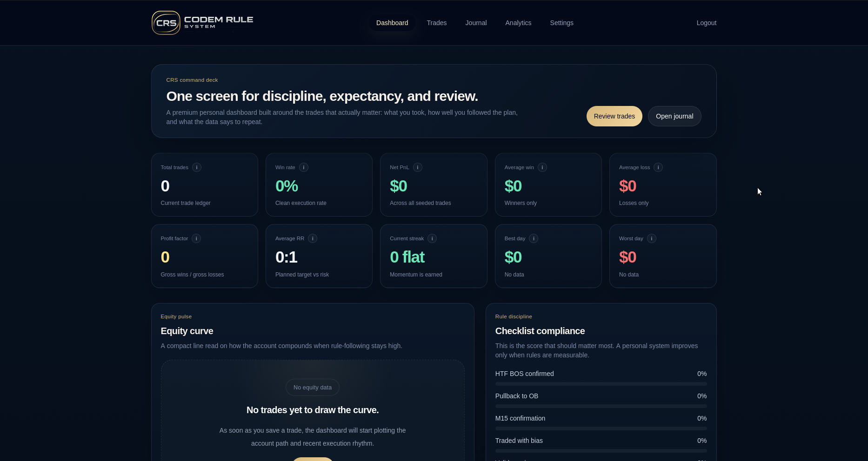Click the Net PnL info icon
The image size is (868, 461).
[x=418, y=167]
